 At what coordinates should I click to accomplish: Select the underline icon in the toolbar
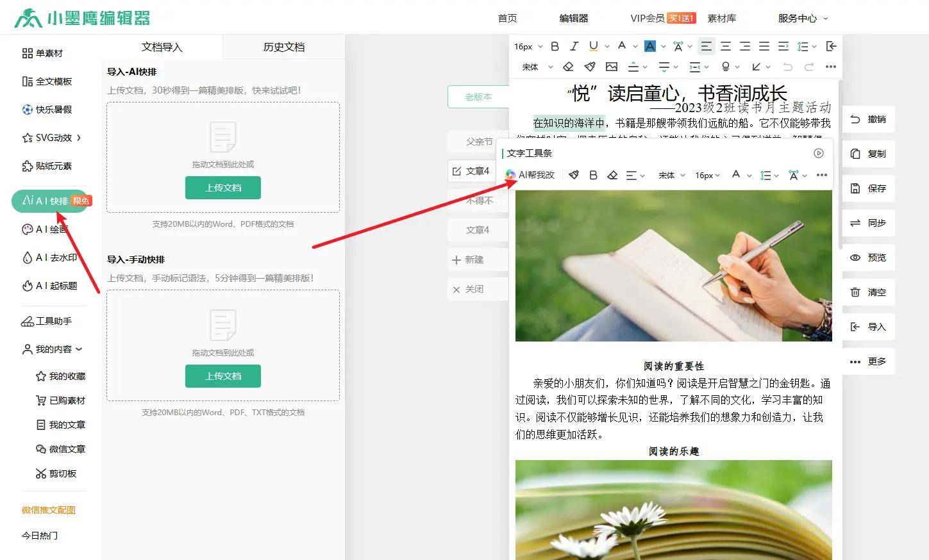[x=594, y=45]
